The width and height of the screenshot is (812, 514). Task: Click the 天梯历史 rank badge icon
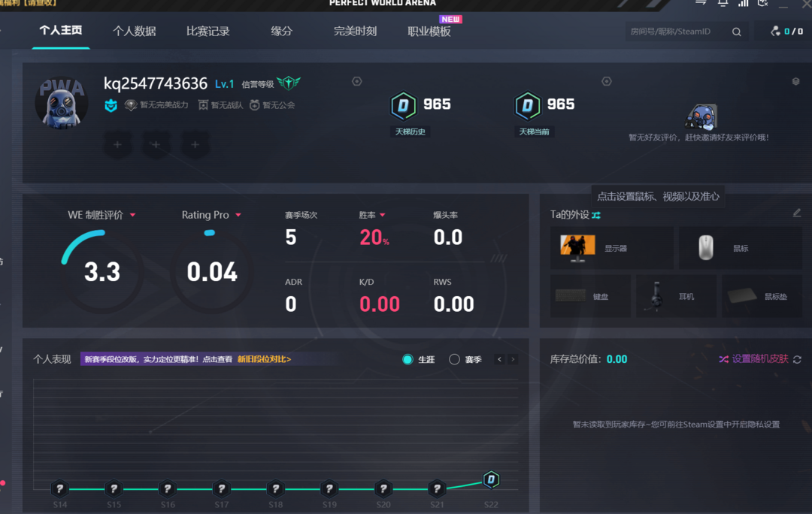(403, 106)
